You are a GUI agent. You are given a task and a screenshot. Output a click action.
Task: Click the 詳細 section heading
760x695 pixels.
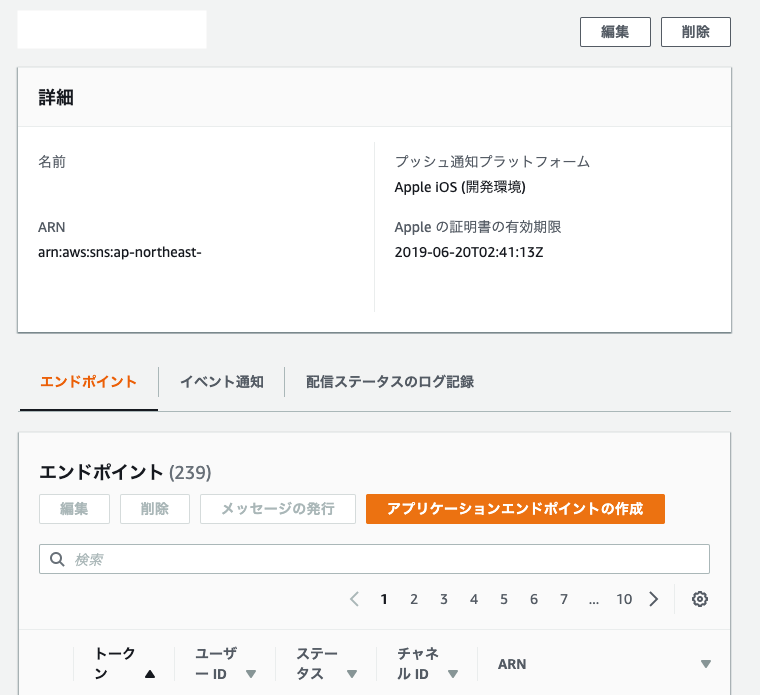click(56, 97)
